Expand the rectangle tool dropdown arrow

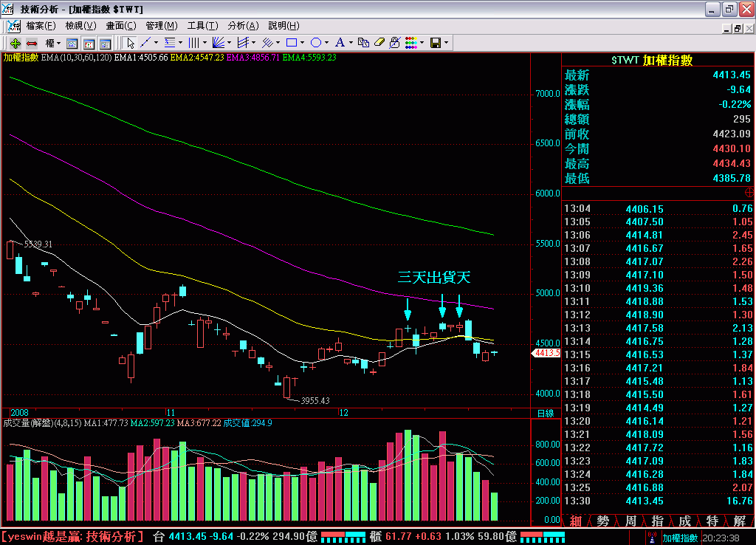[x=302, y=43]
